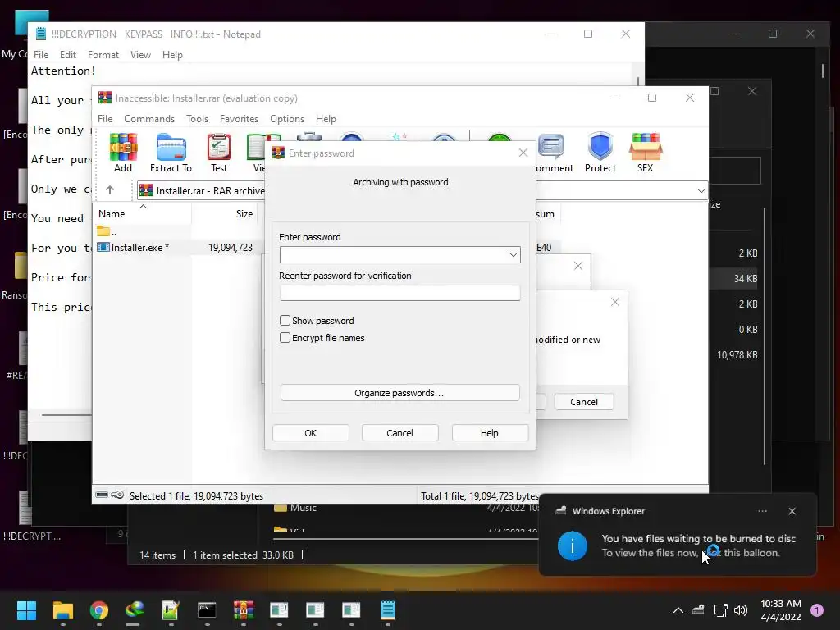Click the safely remove hardware tray icon
Viewport: 840px width, 630px height.
click(698, 609)
